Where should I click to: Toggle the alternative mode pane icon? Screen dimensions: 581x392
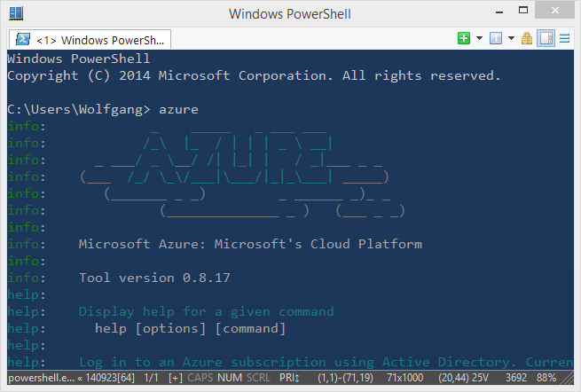point(546,38)
